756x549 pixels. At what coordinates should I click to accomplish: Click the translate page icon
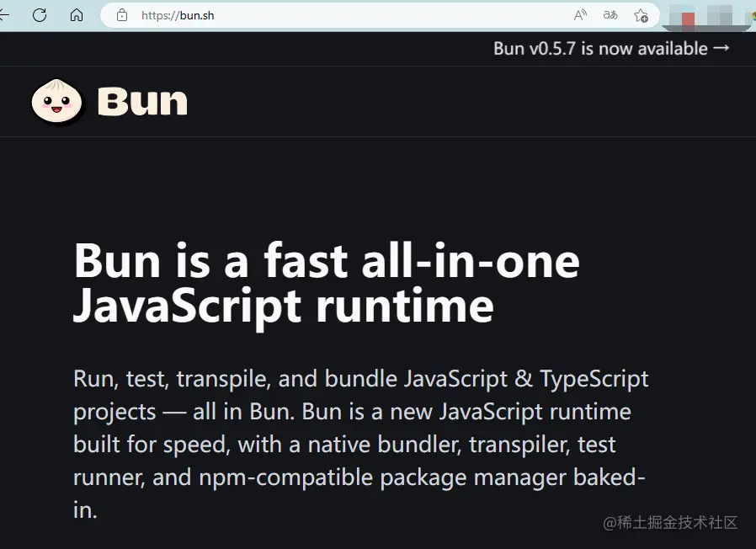(610, 15)
